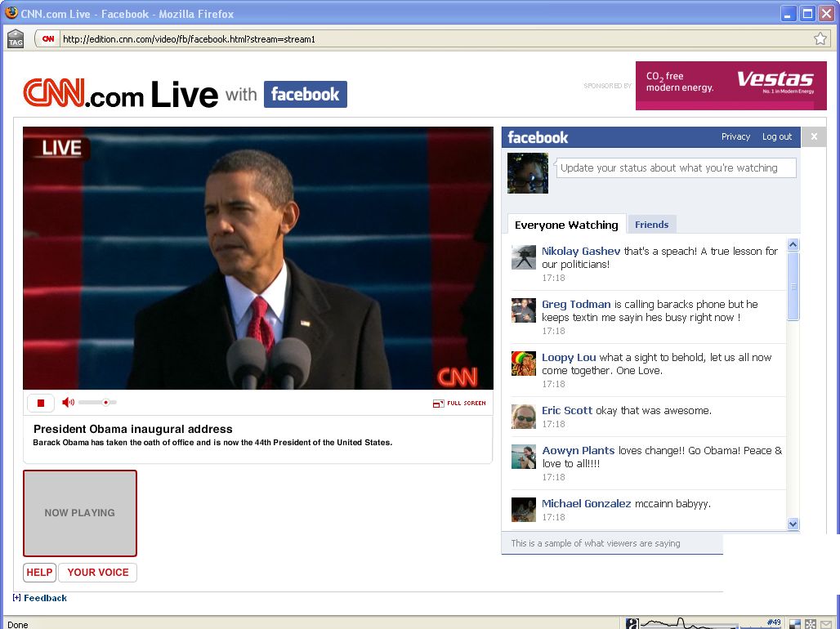
Task: Click the envelope mail icon in the status bar
Action: (827, 624)
